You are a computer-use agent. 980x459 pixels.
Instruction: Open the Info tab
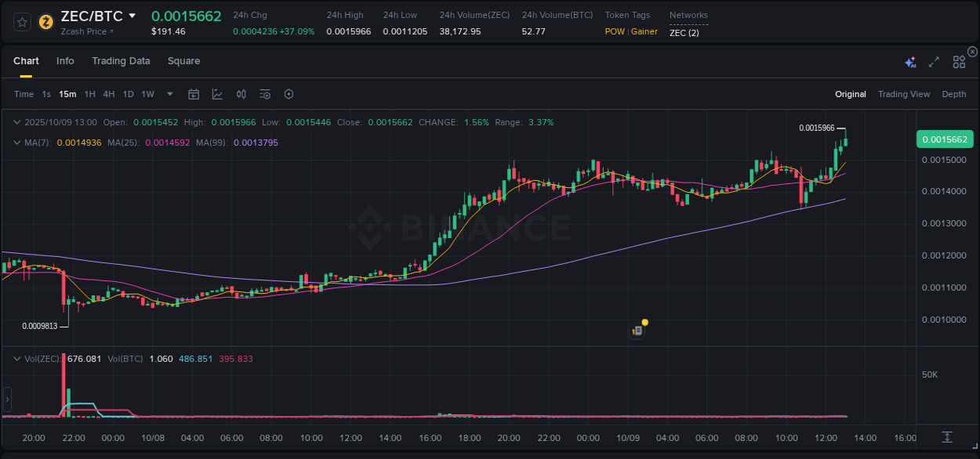[65, 61]
